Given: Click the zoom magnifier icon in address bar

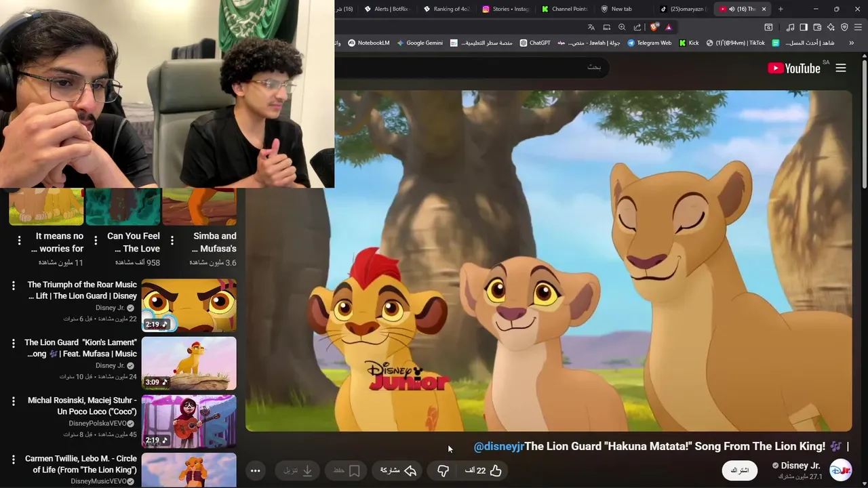Looking at the screenshot, I should click(x=622, y=27).
